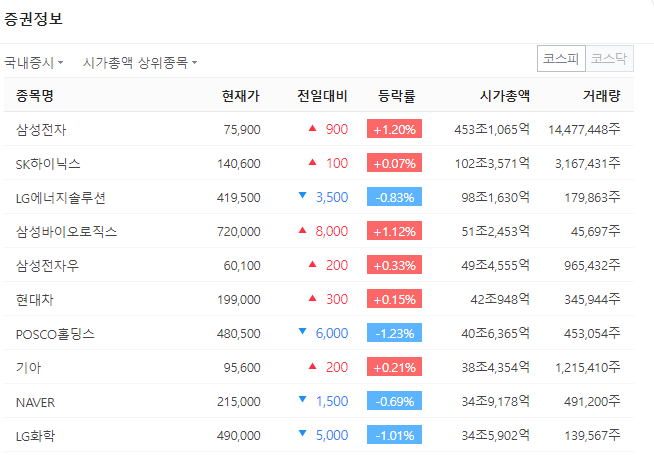Screen dimensions: 654x455
Task: Click the +1.12% badge for 삼성바이오로직스
Action: tap(395, 231)
